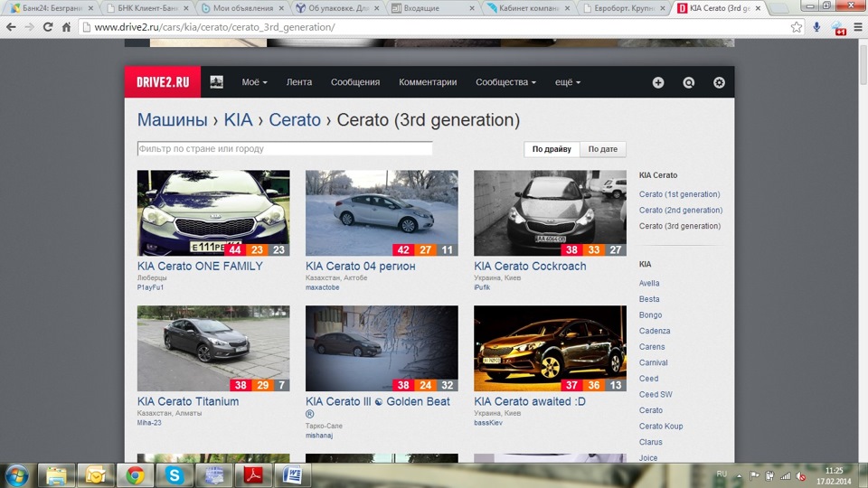Screen dimensions: 868x488
Task: Switch to Входящие browser tab
Action: click(x=432, y=8)
